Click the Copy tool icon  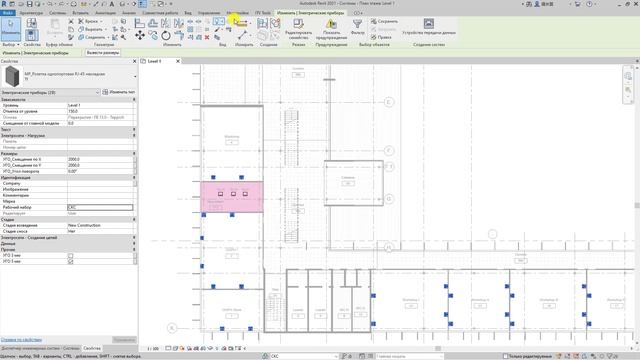tap(153, 36)
